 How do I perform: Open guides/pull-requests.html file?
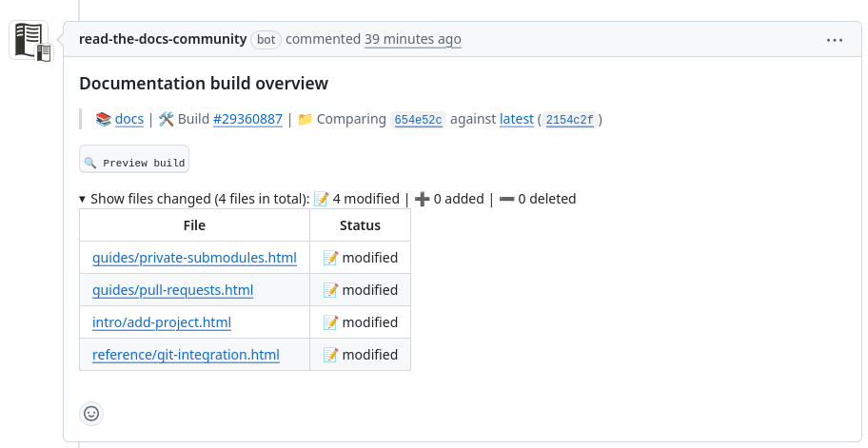tap(172, 290)
